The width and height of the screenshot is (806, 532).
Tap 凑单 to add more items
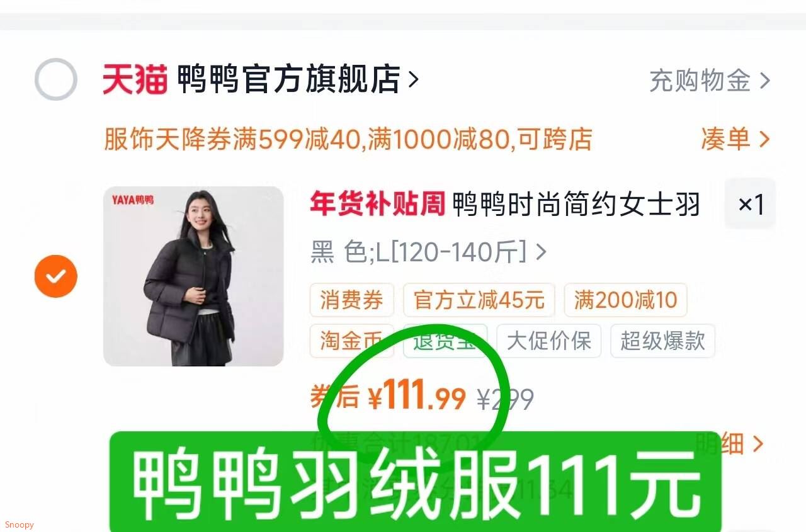(735, 139)
